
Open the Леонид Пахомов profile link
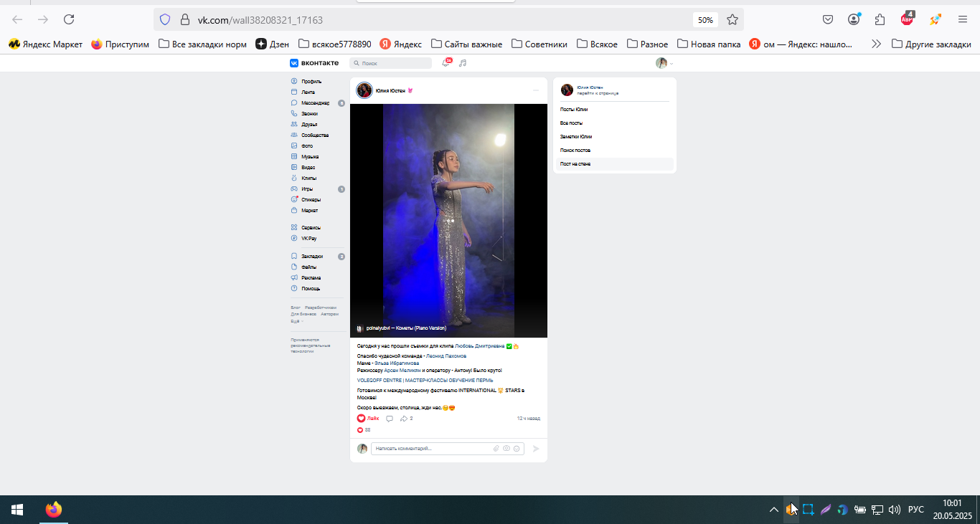click(x=446, y=356)
